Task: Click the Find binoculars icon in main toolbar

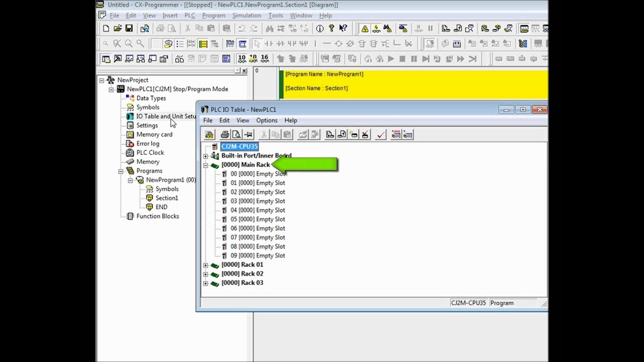Action: pyautogui.click(x=269, y=29)
